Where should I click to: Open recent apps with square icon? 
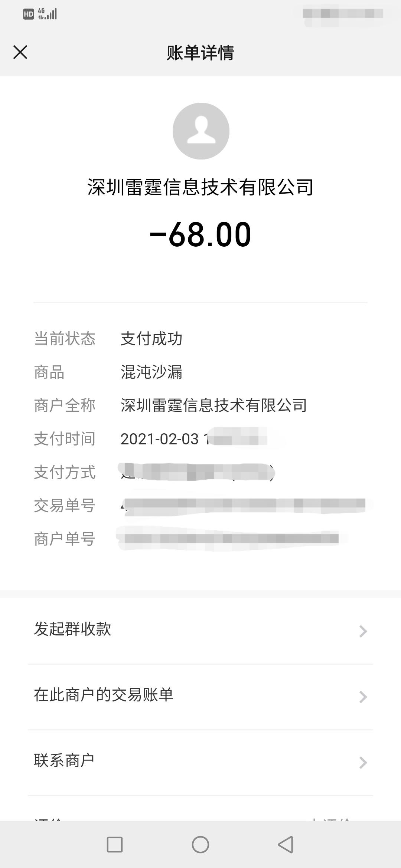coord(115,845)
